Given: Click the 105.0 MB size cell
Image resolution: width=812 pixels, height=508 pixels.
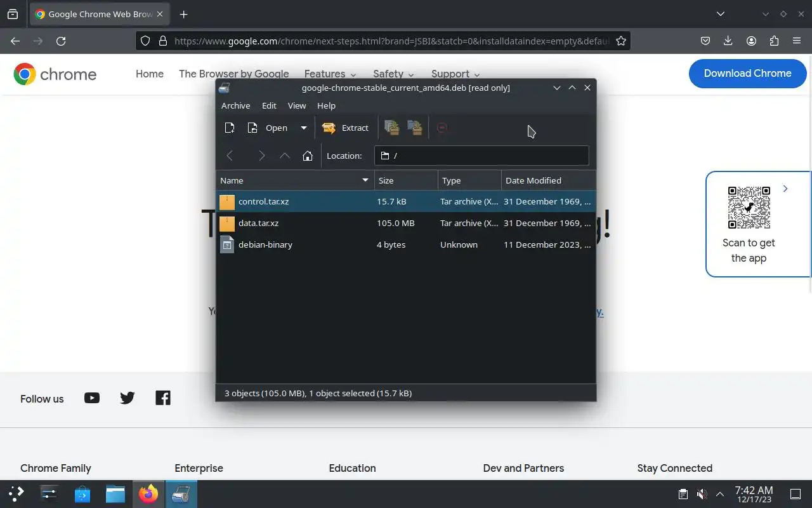Looking at the screenshot, I should click(x=395, y=223).
